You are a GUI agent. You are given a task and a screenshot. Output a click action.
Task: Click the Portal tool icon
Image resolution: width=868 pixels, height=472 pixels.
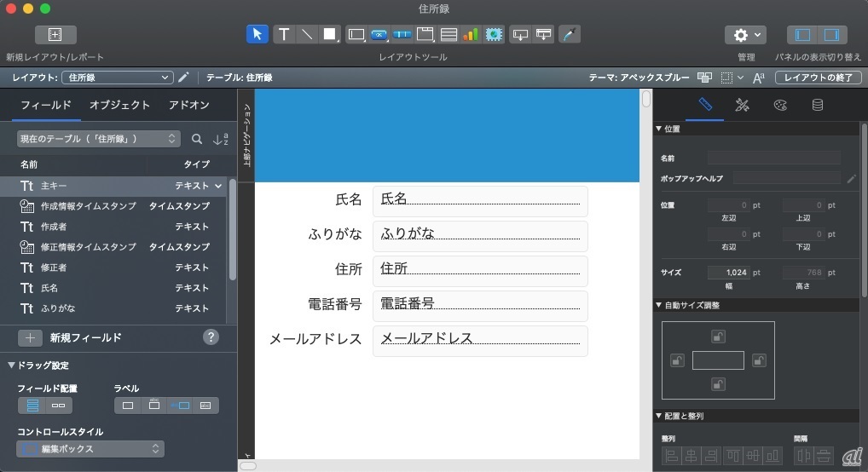[448, 35]
